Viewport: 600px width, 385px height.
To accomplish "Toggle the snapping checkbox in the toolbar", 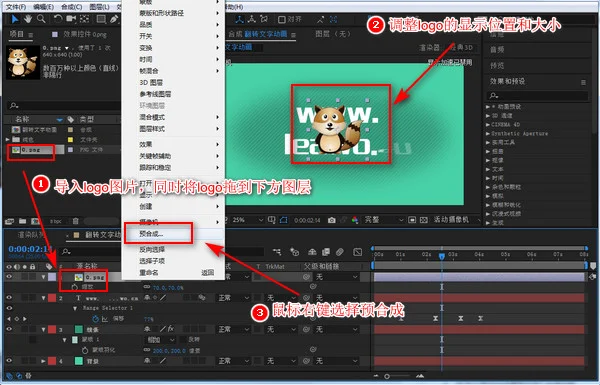I will pos(282,19).
